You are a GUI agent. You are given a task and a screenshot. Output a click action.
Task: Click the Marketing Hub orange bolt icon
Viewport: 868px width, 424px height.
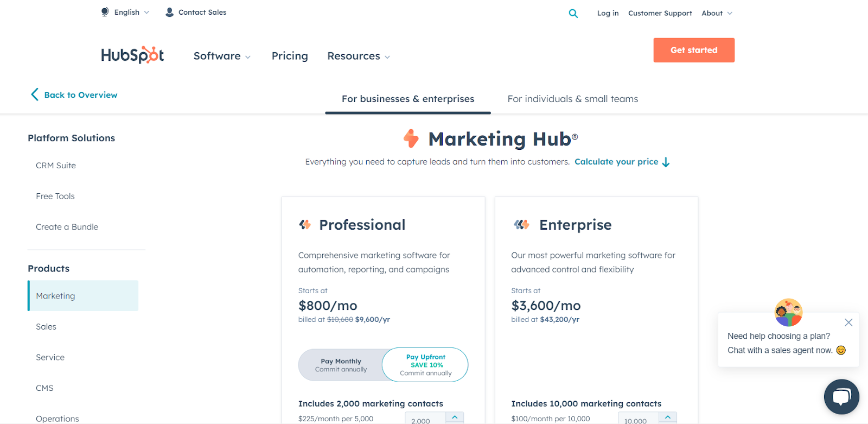click(x=411, y=138)
